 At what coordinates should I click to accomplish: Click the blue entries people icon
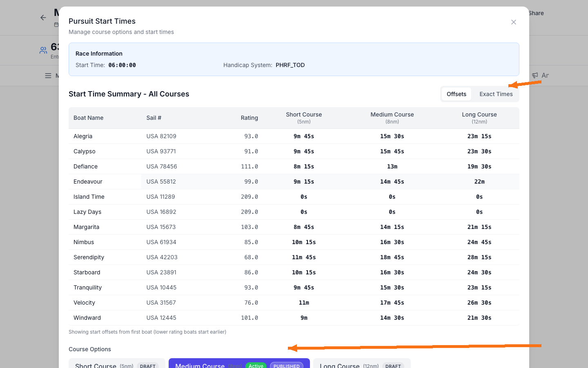tap(43, 50)
